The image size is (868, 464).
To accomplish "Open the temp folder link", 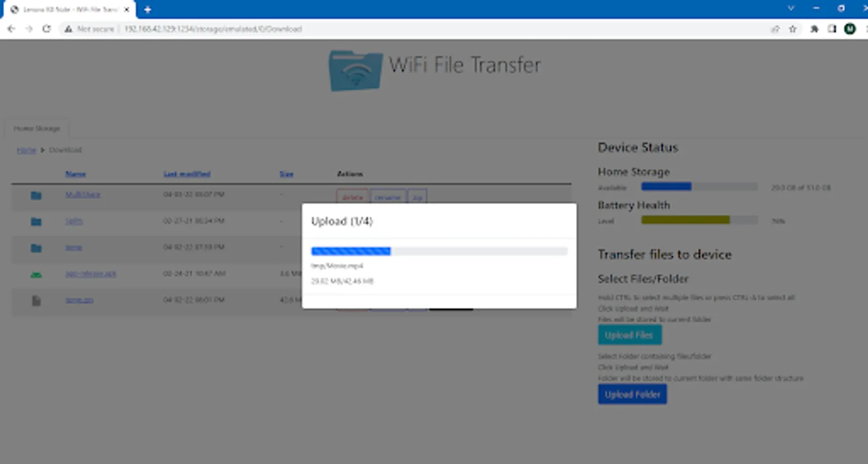I will [73, 247].
